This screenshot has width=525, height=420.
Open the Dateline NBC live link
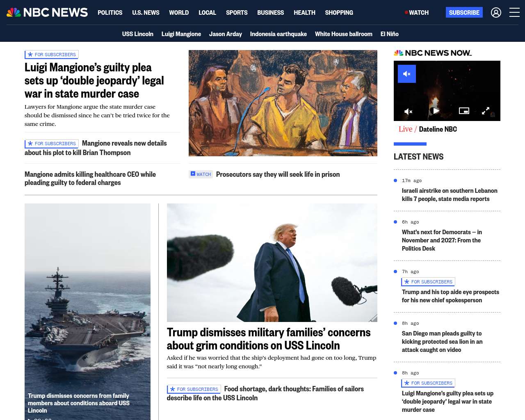tap(438, 129)
